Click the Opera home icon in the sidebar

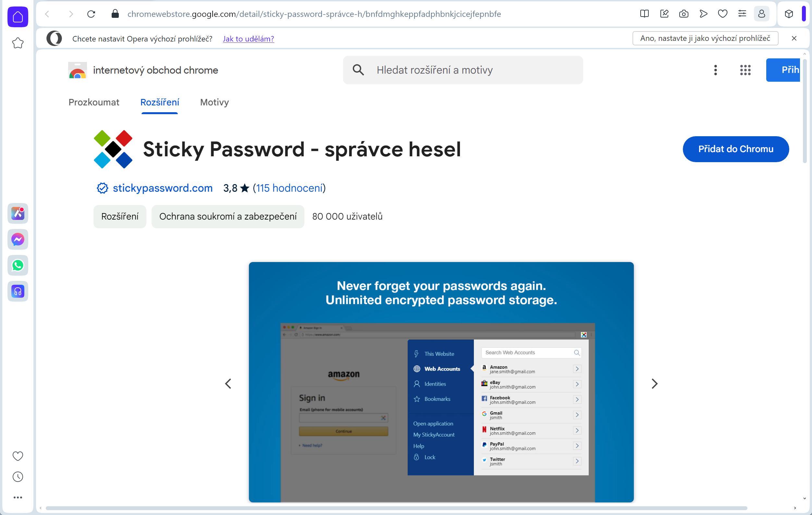pyautogui.click(x=18, y=17)
